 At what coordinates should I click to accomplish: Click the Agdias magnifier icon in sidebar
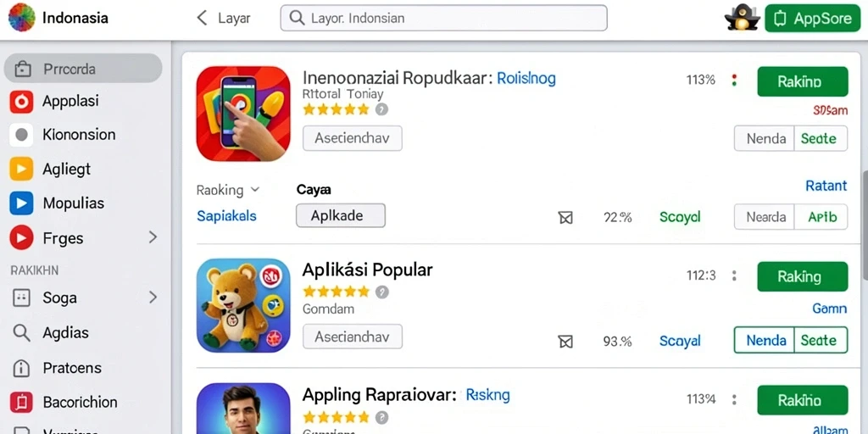point(21,332)
